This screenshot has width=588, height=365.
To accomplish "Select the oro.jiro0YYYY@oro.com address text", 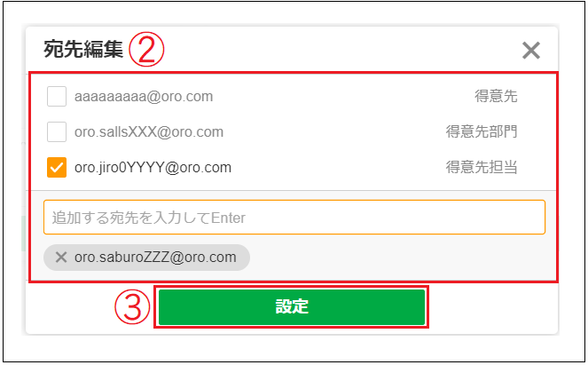I will tap(153, 168).
